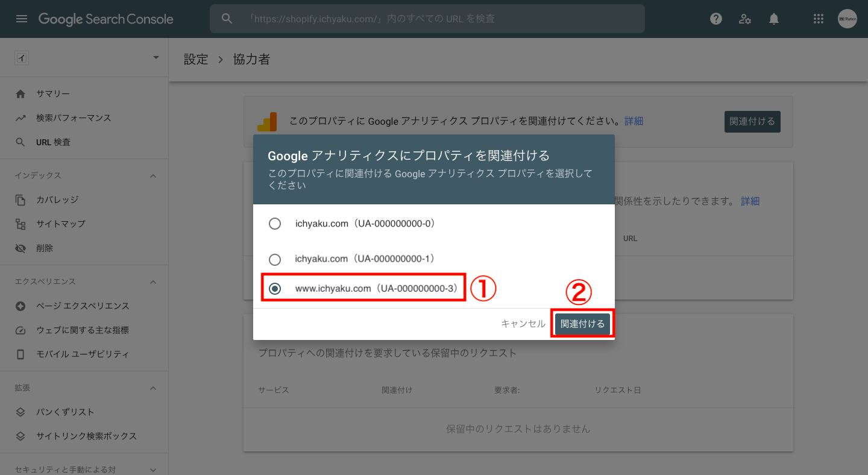Click the magnifier icon beside URL 検査

(x=20, y=142)
